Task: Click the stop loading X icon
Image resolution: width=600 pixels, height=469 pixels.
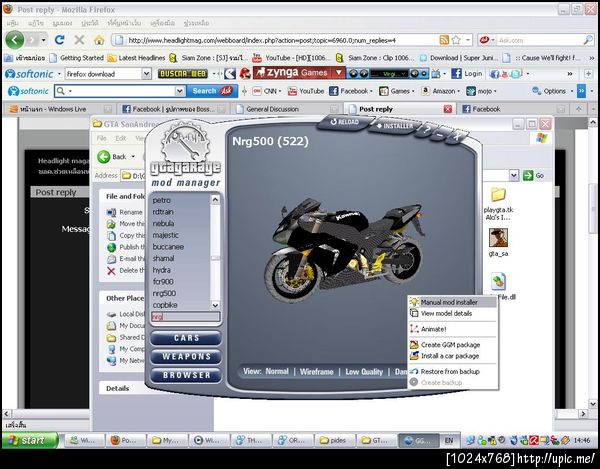Action: point(79,40)
